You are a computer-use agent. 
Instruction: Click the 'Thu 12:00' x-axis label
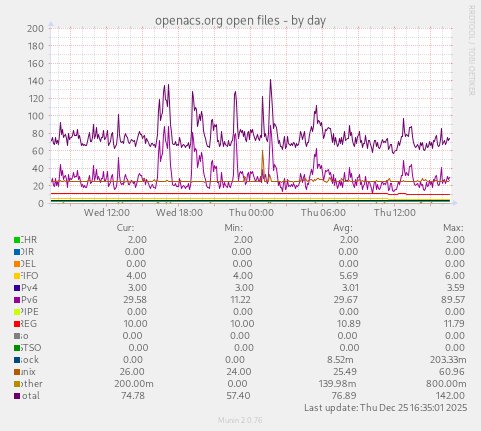[395, 212]
